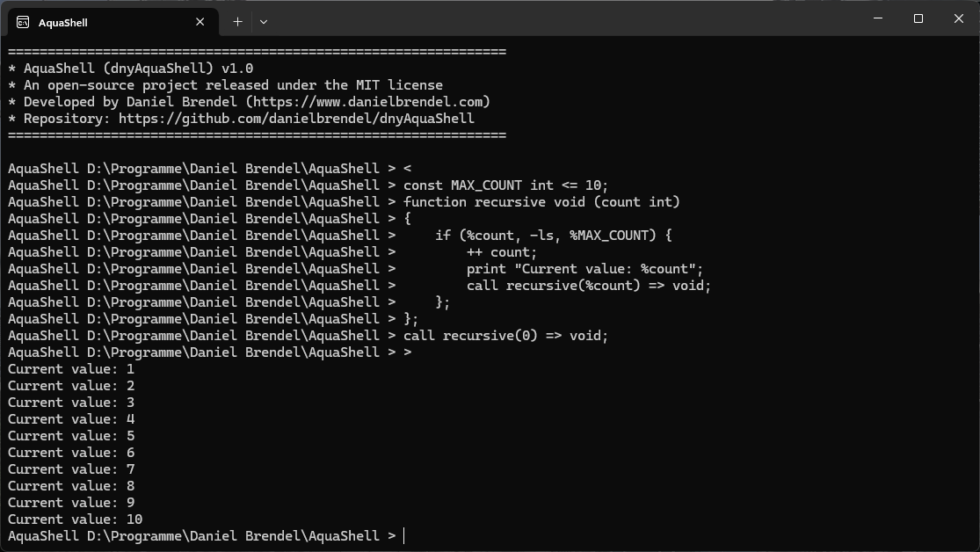Click the active prompt cursor on last line
980x552 pixels.
coord(404,536)
